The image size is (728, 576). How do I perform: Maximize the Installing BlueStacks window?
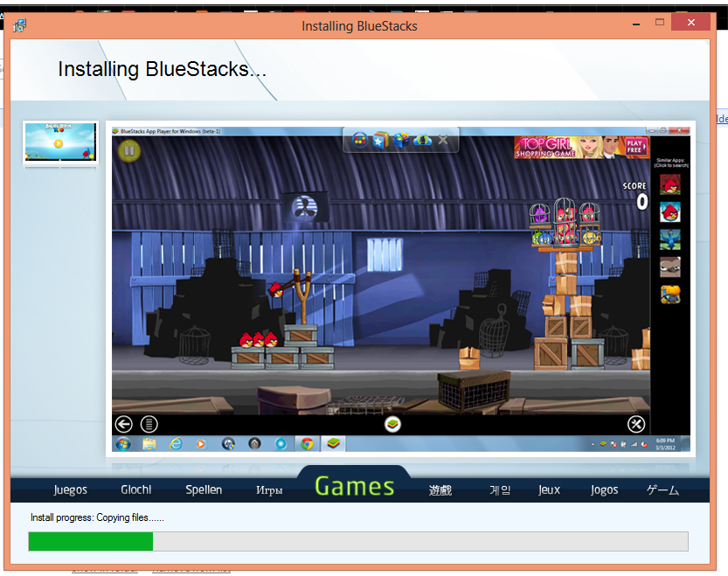click(x=660, y=23)
